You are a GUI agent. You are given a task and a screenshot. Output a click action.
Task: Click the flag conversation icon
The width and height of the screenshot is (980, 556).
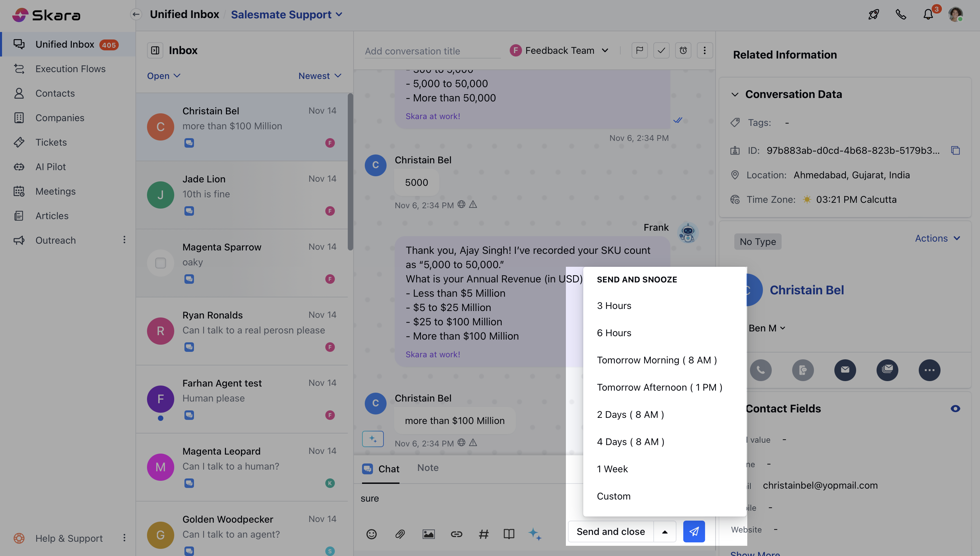[639, 50]
